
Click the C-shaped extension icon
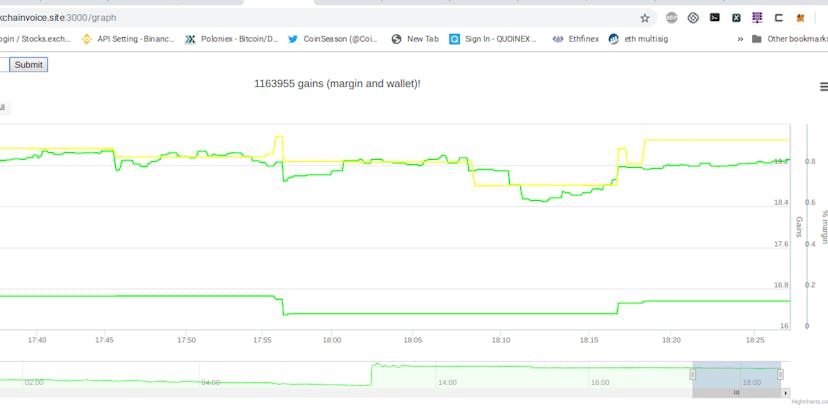[778, 18]
